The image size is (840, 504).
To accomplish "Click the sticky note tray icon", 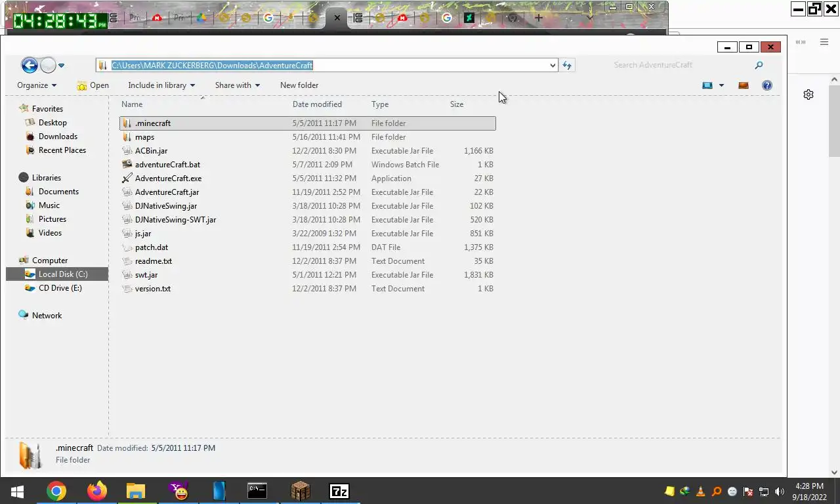I will click(x=669, y=492).
